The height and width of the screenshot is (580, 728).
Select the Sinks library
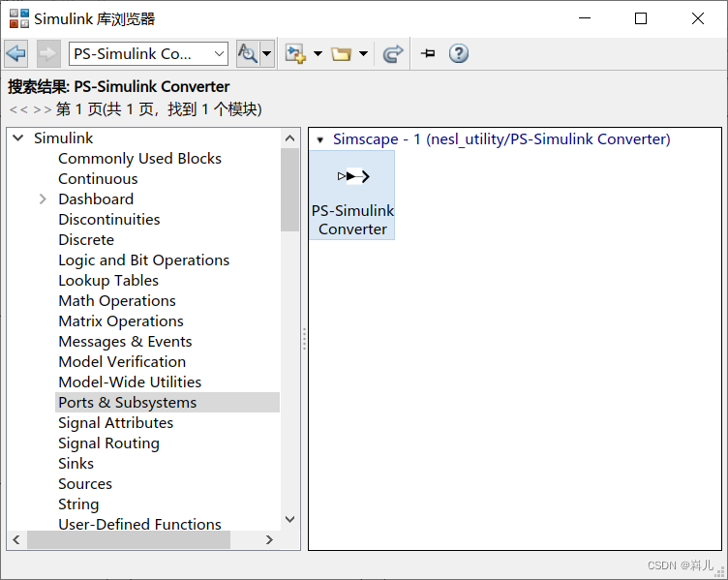pyautogui.click(x=76, y=464)
